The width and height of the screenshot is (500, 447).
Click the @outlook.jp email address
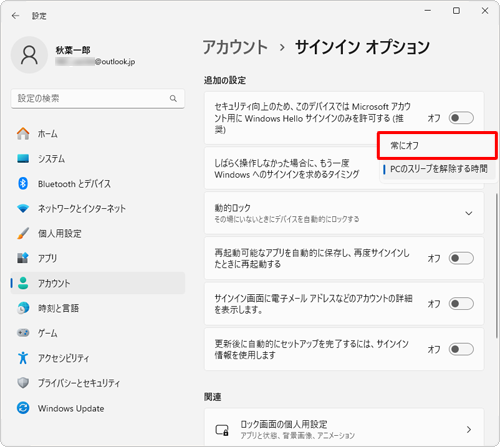pyautogui.click(x=115, y=62)
